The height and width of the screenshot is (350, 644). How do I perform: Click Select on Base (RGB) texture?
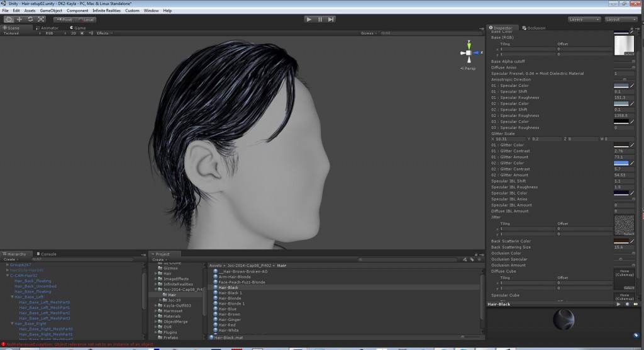pyautogui.click(x=628, y=54)
